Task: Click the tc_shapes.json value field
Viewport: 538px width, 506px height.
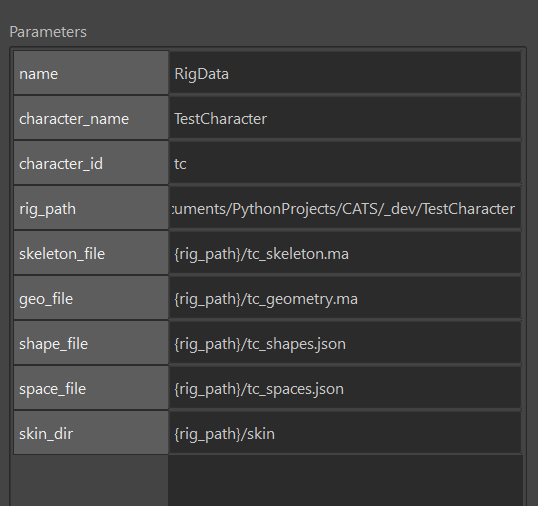Action: (345, 342)
